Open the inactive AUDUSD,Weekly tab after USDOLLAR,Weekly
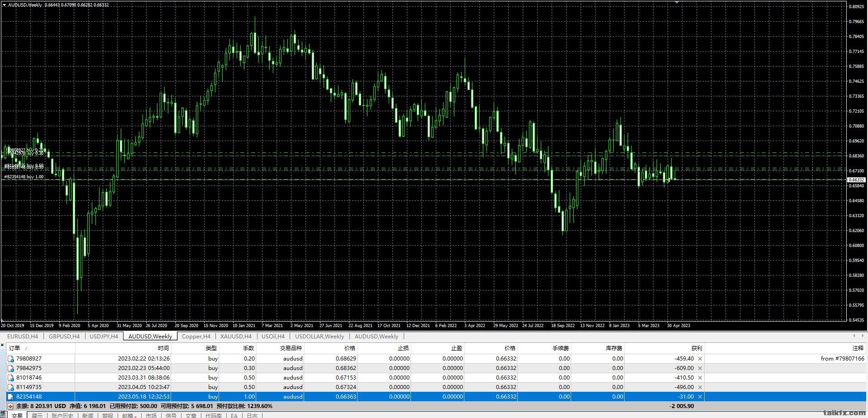This screenshot has width=868, height=418. click(377, 337)
